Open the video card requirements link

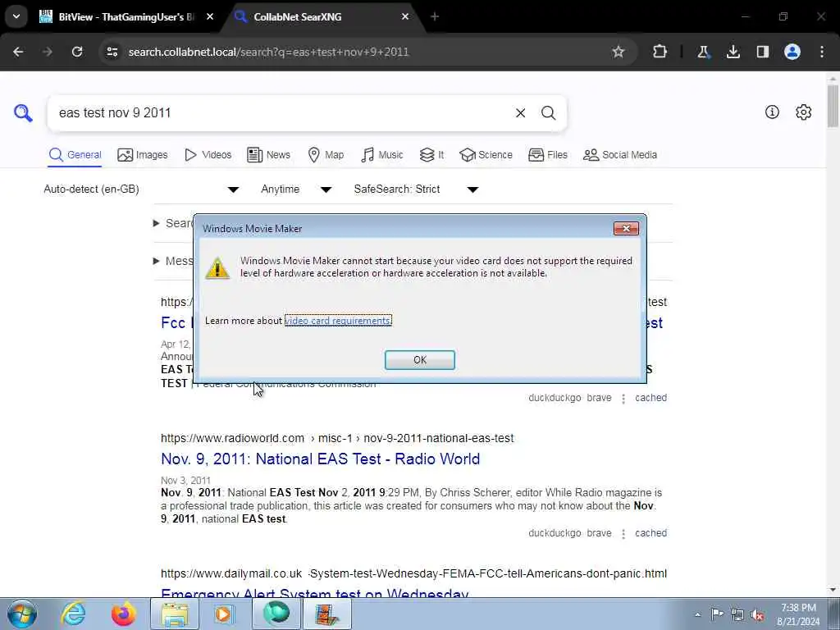click(338, 321)
